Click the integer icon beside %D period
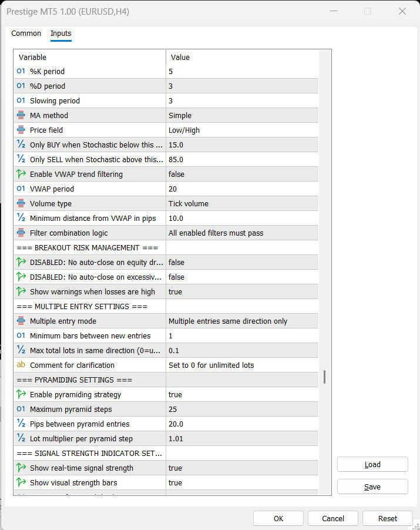This screenshot has height=530, width=420. 21,86
